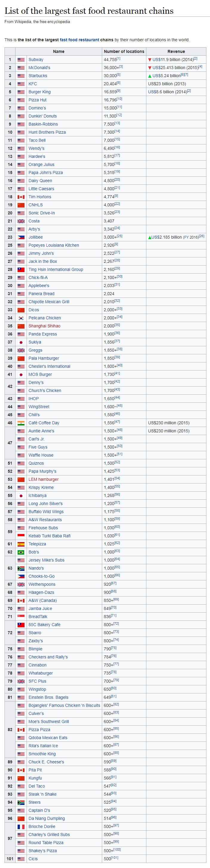Click the China flag beside CNHLS

pos(21,205)
